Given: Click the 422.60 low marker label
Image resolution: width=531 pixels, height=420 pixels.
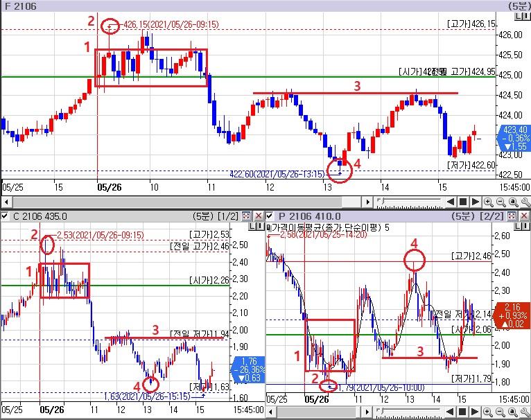Looking at the screenshot, I should click(x=277, y=174).
